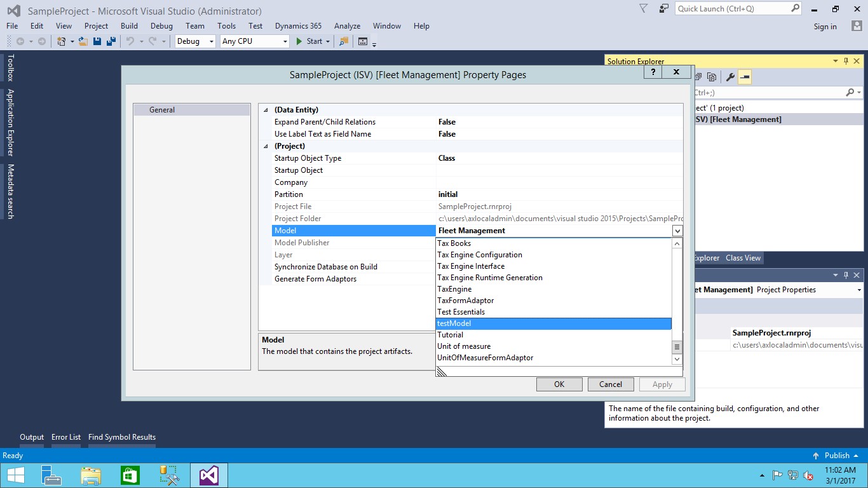The height and width of the screenshot is (488, 868).
Task: Click the notifications filter flag icon
Action: pos(644,8)
